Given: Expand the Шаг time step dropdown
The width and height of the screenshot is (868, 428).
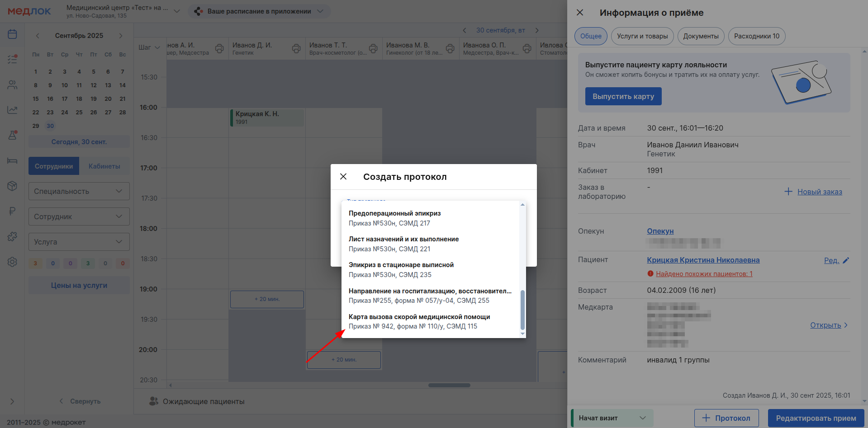Looking at the screenshot, I should (149, 47).
